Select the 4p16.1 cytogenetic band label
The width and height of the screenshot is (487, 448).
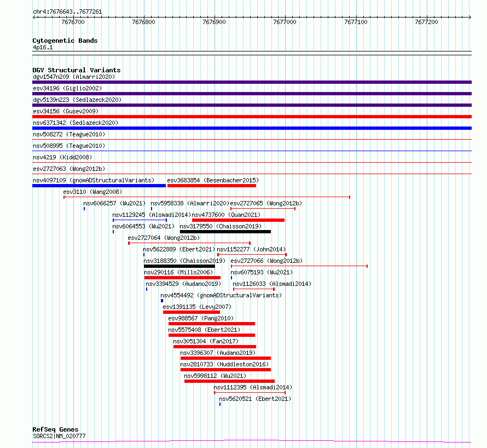pos(43,47)
